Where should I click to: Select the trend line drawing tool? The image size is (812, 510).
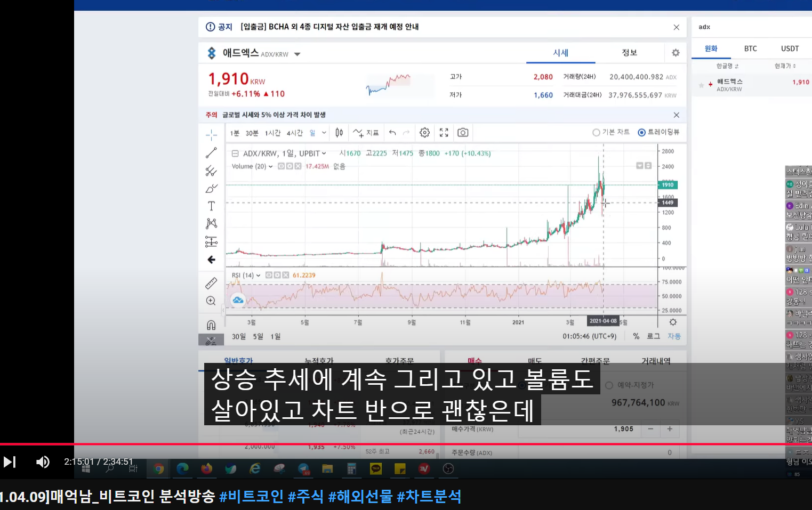211,153
